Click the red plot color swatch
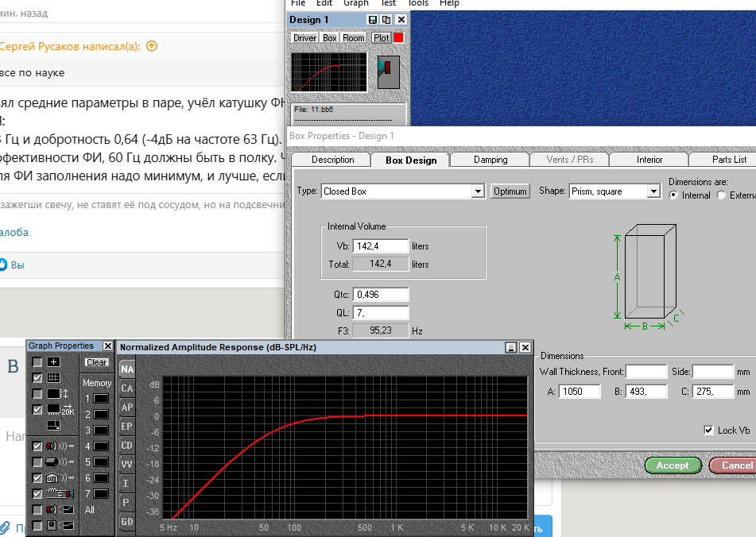 tap(398, 37)
